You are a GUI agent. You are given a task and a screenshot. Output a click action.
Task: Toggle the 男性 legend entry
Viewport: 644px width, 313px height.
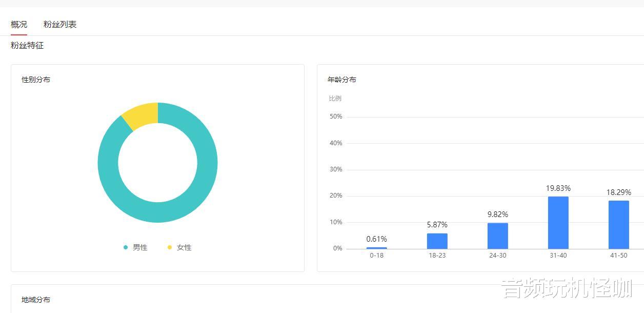point(135,247)
